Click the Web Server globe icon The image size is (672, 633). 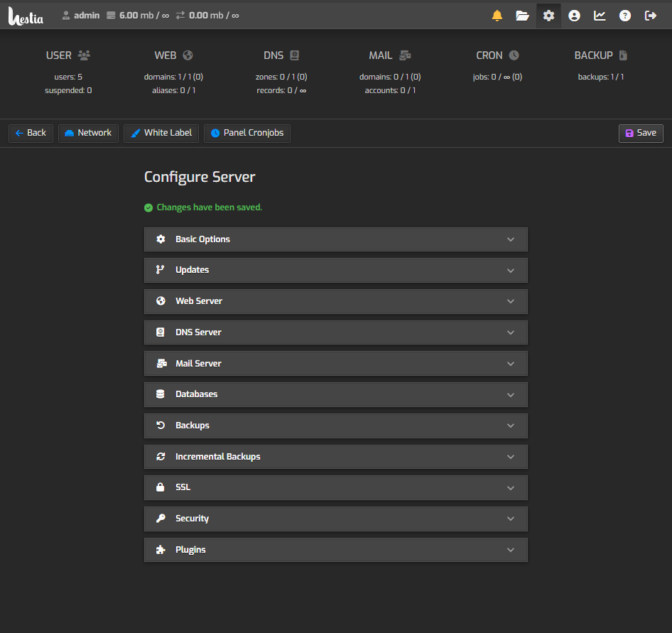161,301
